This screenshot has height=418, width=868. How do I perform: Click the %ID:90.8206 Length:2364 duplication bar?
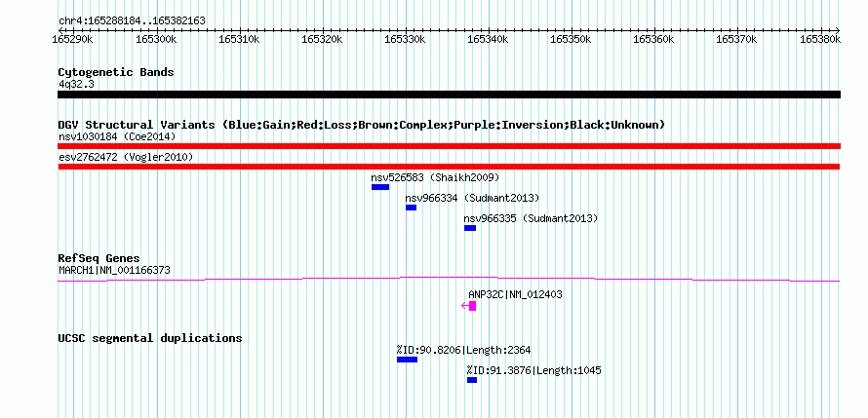click(407, 360)
